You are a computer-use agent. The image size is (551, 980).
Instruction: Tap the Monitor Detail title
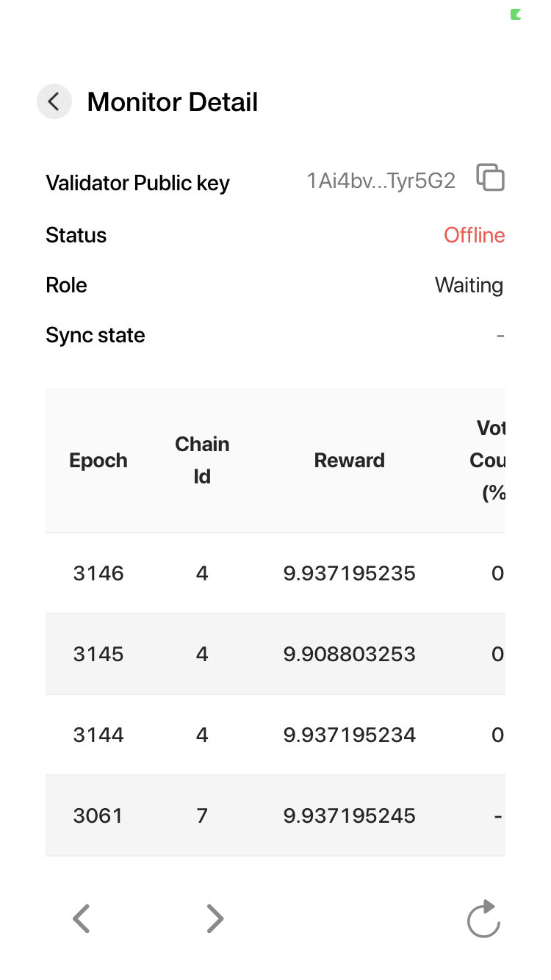click(173, 102)
